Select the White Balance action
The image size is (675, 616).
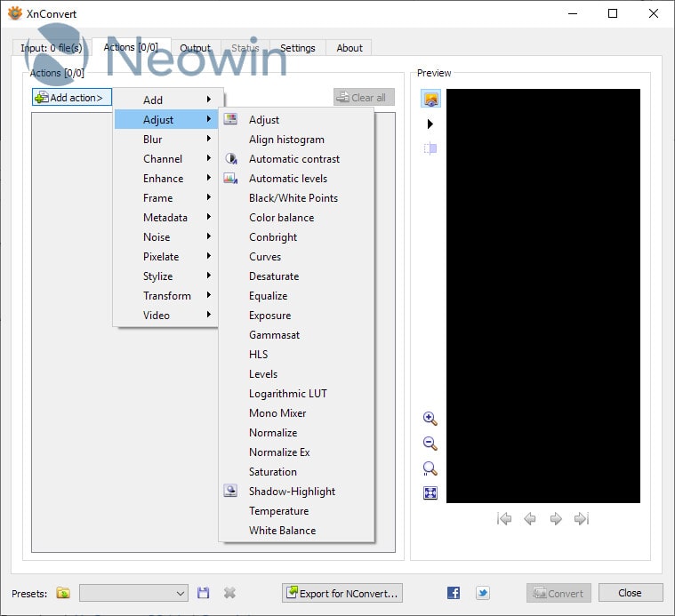(x=296, y=531)
